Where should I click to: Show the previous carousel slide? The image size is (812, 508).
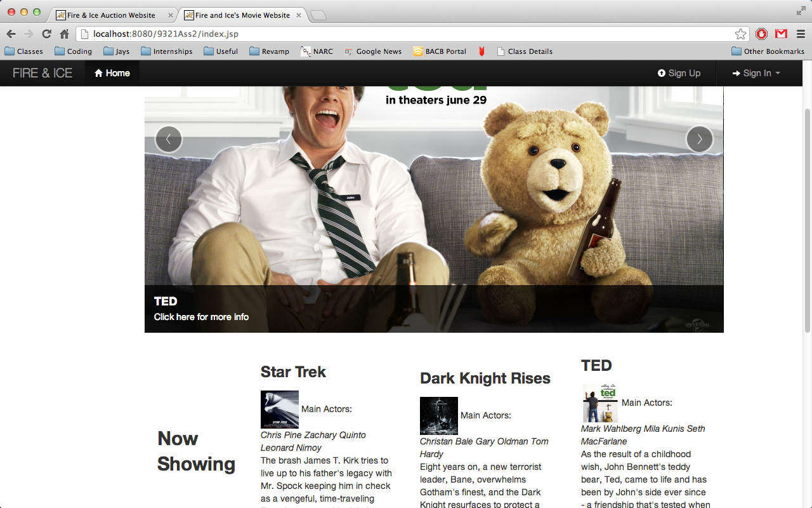click(169, 139)
